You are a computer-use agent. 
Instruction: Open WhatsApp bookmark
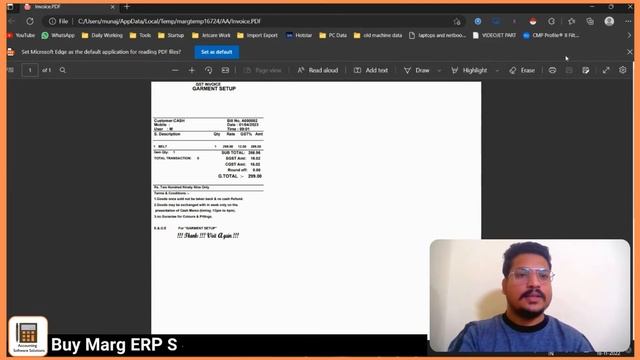[x=58, y=36]
